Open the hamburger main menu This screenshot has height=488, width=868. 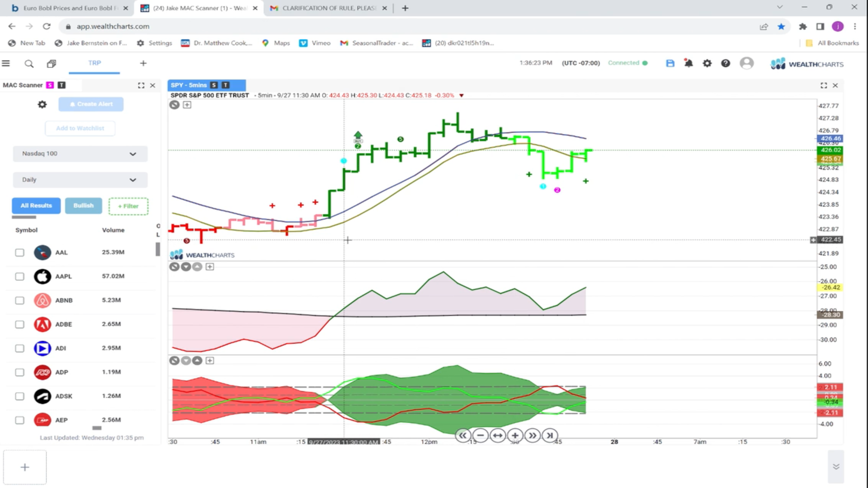coord(6,63)
